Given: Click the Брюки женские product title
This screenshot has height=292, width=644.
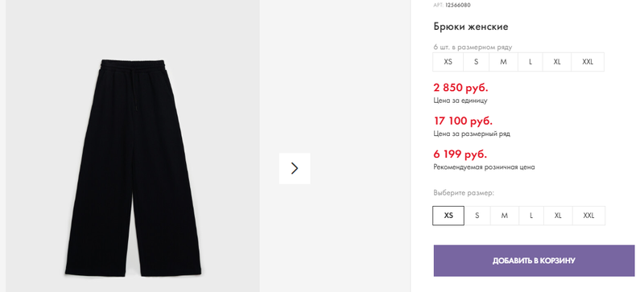Looking at the screenshot, I should [x=471, y=27].
